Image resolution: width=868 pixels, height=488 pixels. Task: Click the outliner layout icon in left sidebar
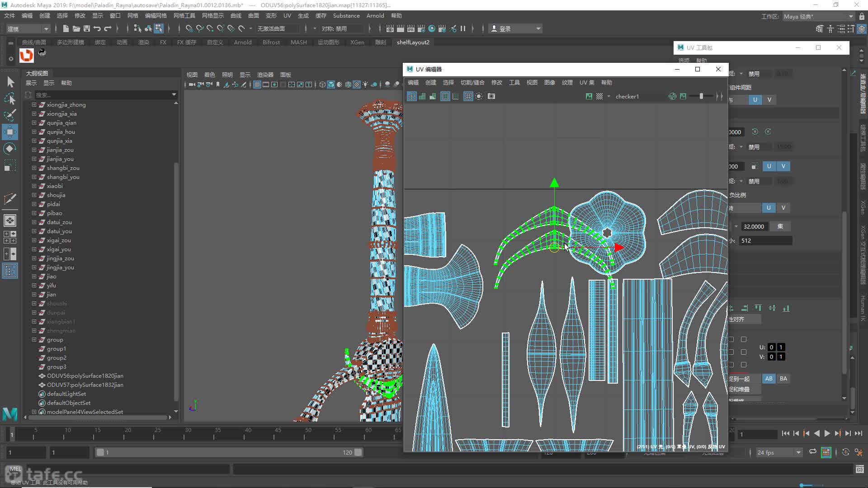tap(10, 271)
